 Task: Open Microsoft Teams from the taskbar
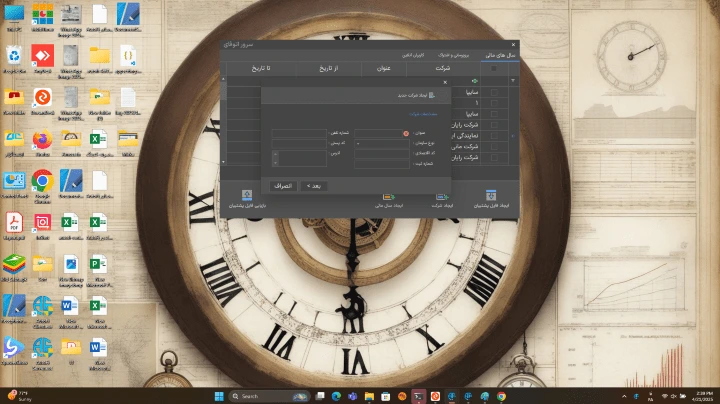(x=353, y=396)
